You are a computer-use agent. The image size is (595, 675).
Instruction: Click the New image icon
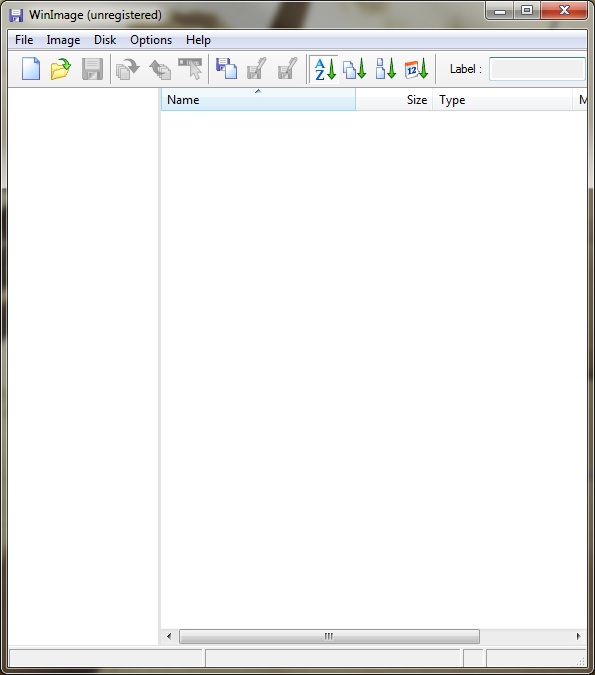point(31,69)
